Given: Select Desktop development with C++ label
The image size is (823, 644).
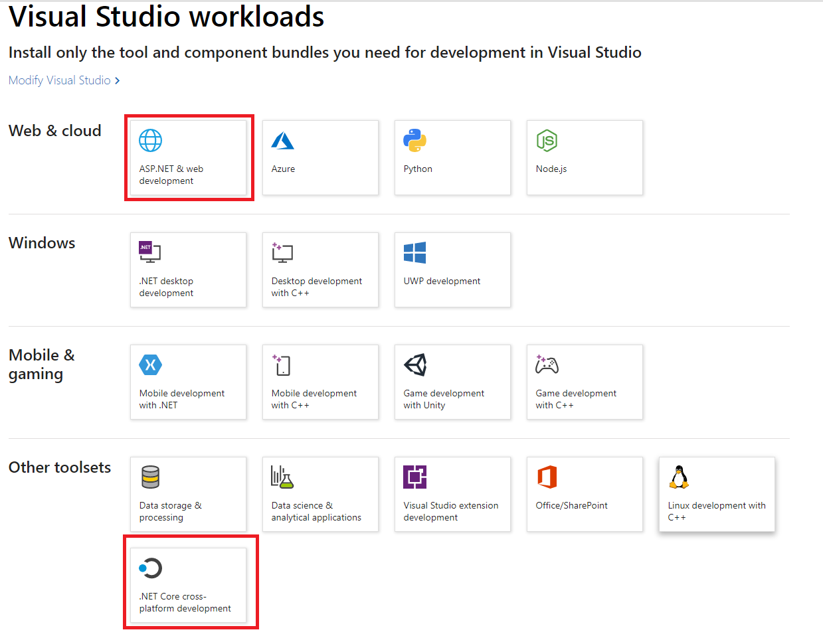Looking at the screenshot, I should (x=317, y=287).
